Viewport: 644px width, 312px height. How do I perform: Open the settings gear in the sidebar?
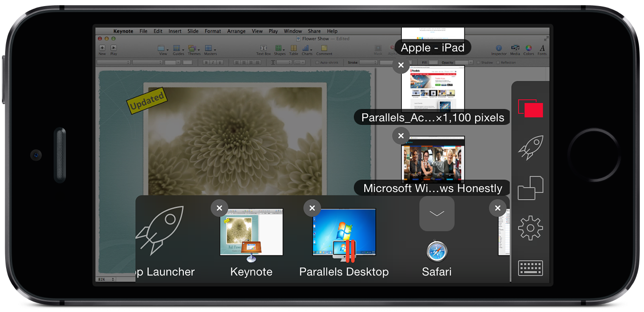(x=530, y=228)
